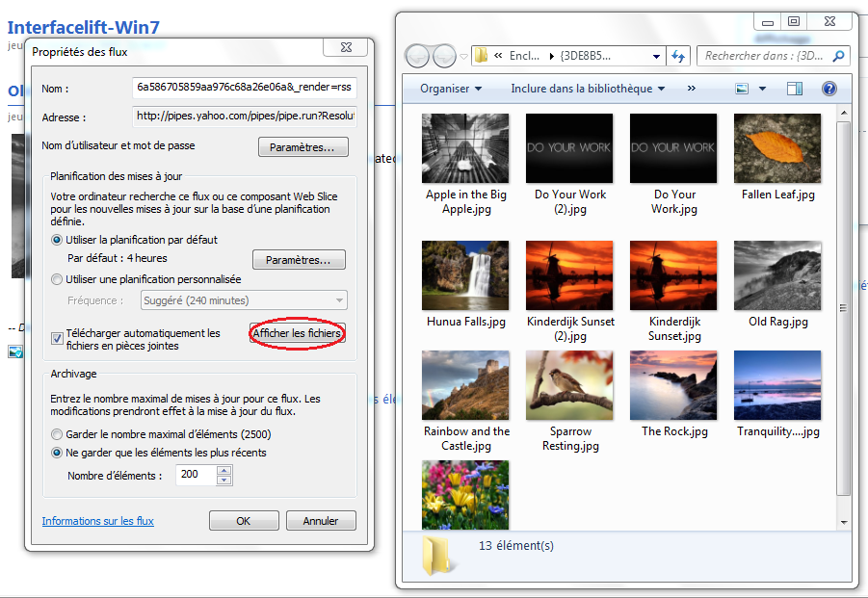Image resolution: width=868 pixels, height=598 pixels.
Task: Select the Fallen Leaf.jpg thumbnail
Action: [x=777, y=148]
